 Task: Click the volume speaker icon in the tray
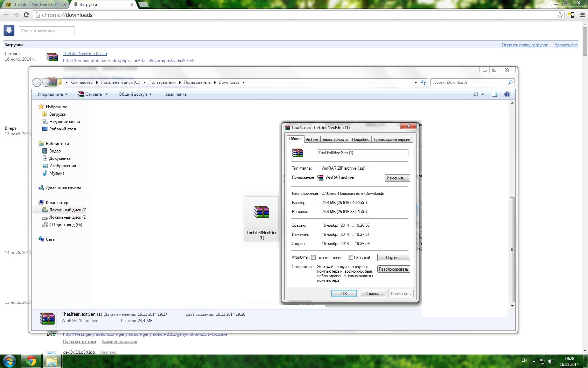coord(551,361)
